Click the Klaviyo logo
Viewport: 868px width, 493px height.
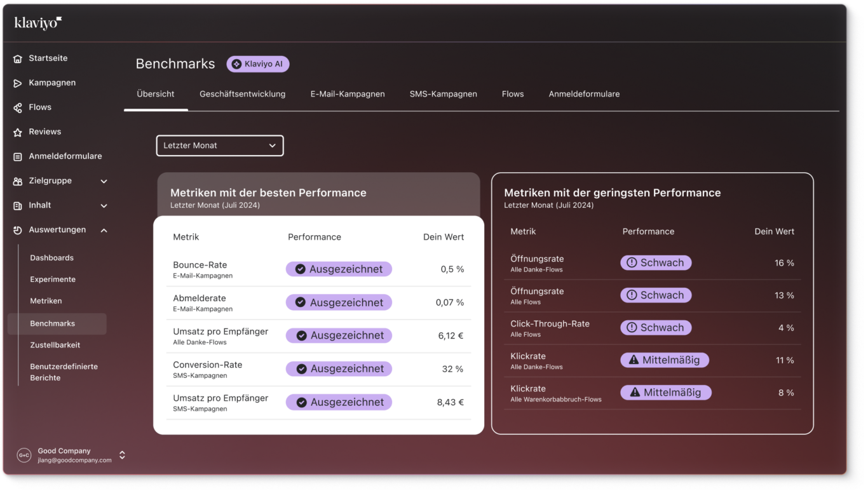point(38,23)
